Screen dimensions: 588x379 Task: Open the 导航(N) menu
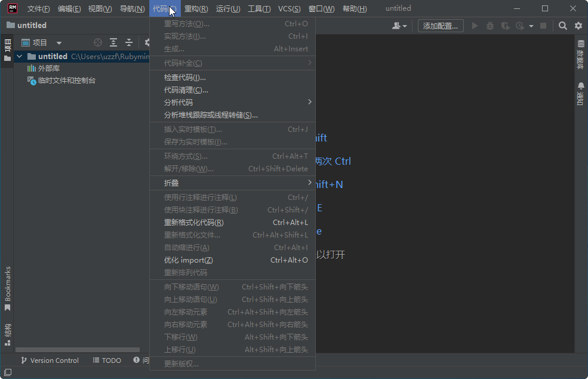[x=132, y=8]
